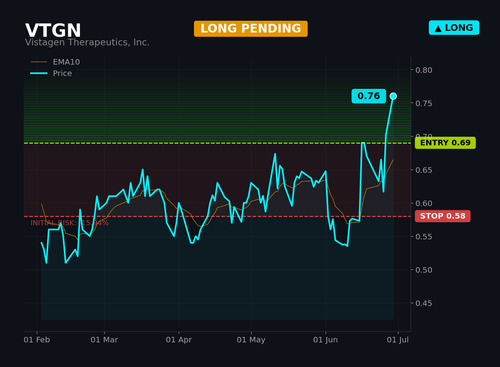Click the ENTRY 0.69 label
The width and height of the screenshot is (500, 367).
tap(445, 143)
